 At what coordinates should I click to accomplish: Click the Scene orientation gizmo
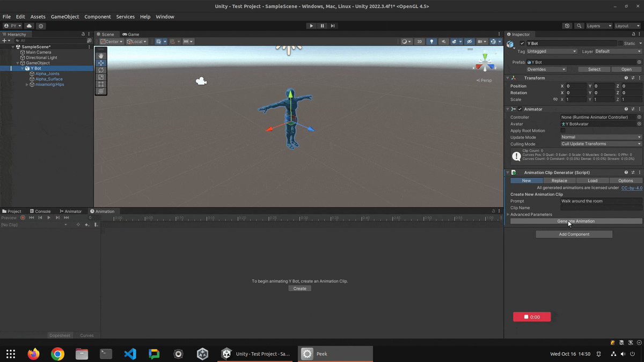coord(485,64)
